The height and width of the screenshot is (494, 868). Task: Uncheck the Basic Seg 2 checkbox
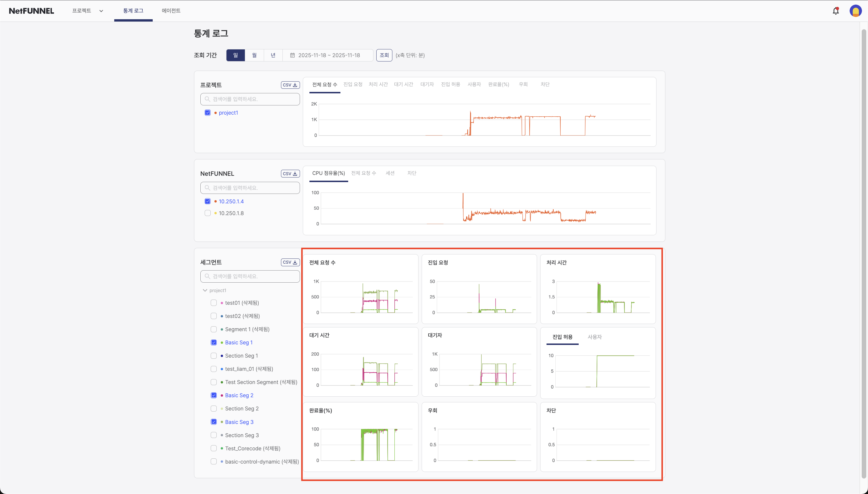214,395
